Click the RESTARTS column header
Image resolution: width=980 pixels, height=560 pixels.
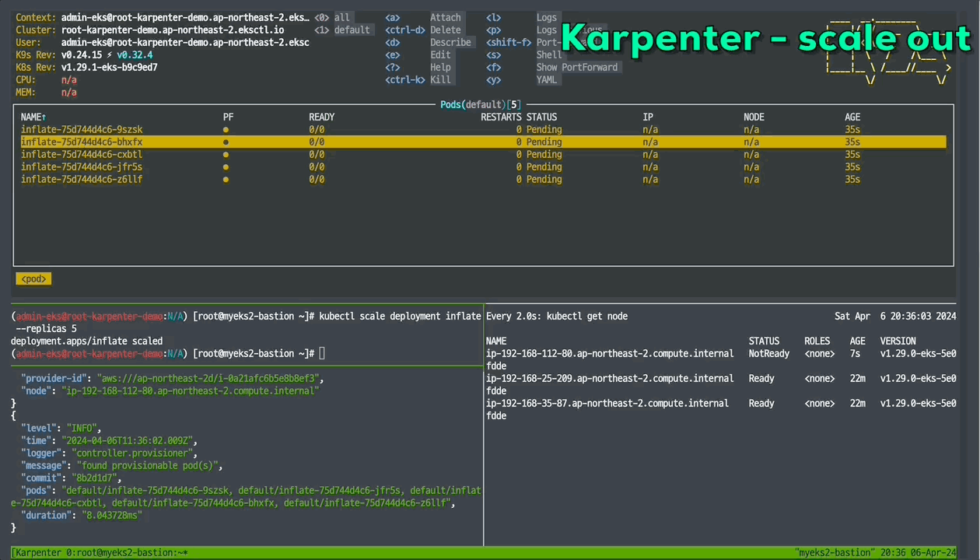(x=501, y=117)
